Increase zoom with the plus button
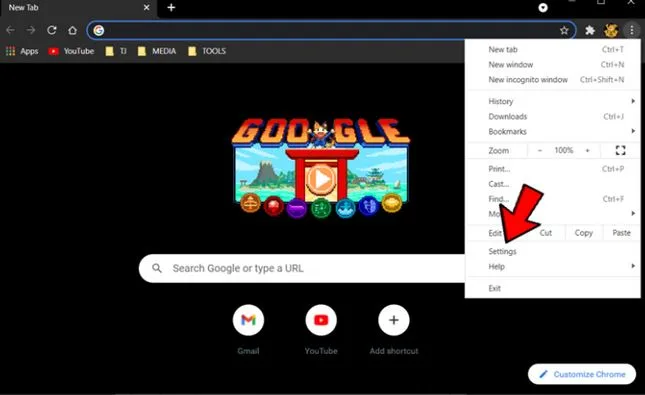This screenshot has width=645, height=395. 587,151
